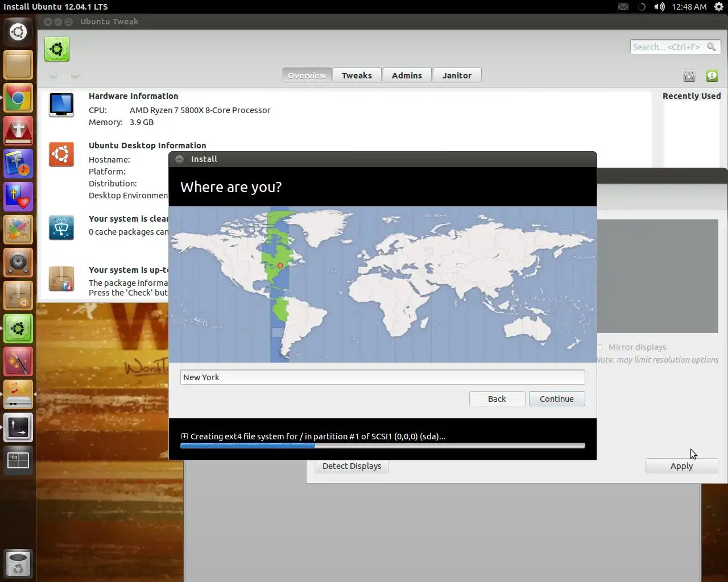Viewport: 728px width, 582px height.
Task: Click Back in the Install dialog
Action: tap(497, 399)
